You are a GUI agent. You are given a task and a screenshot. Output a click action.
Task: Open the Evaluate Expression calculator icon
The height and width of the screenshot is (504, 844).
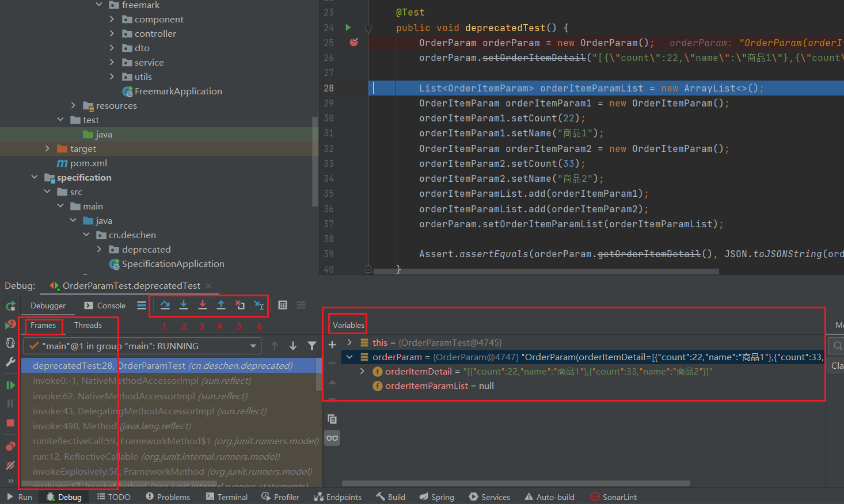pos(282,305)
